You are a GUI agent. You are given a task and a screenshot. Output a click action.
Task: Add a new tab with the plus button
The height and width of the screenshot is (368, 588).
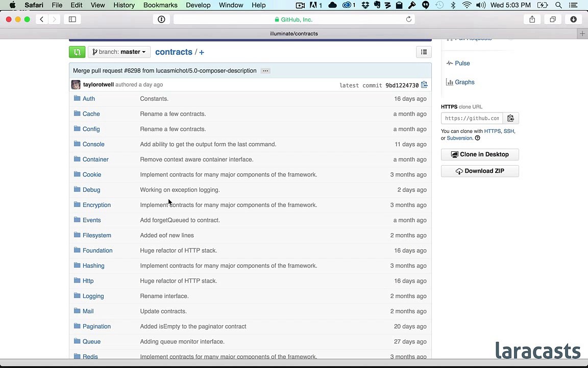[x=582, y=33]
